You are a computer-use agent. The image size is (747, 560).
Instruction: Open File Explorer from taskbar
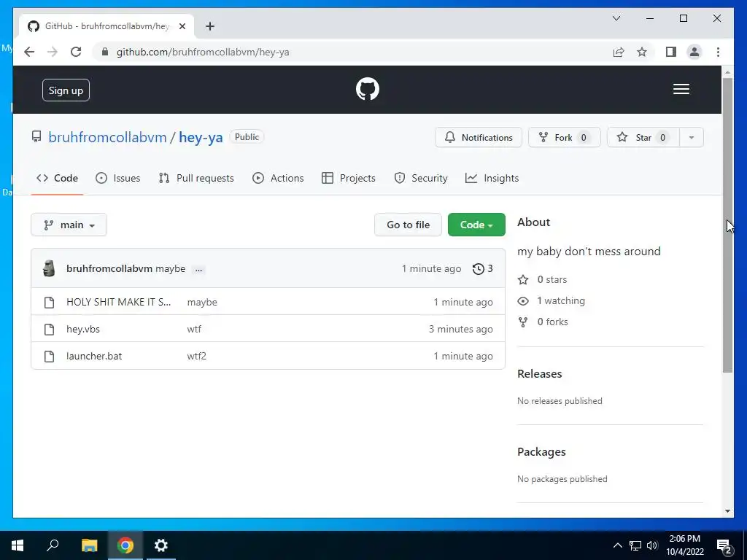(x=89, y=545)
